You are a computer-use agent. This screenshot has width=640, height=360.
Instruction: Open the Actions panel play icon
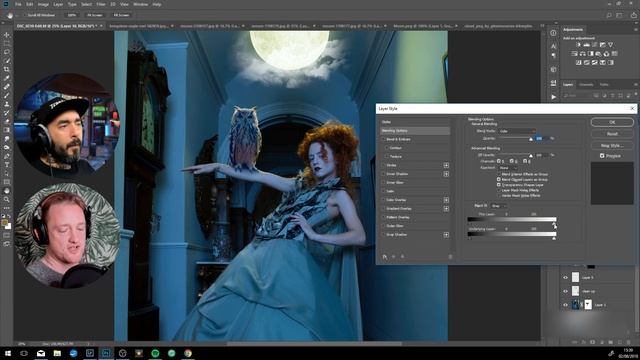(x=553, y=97)
